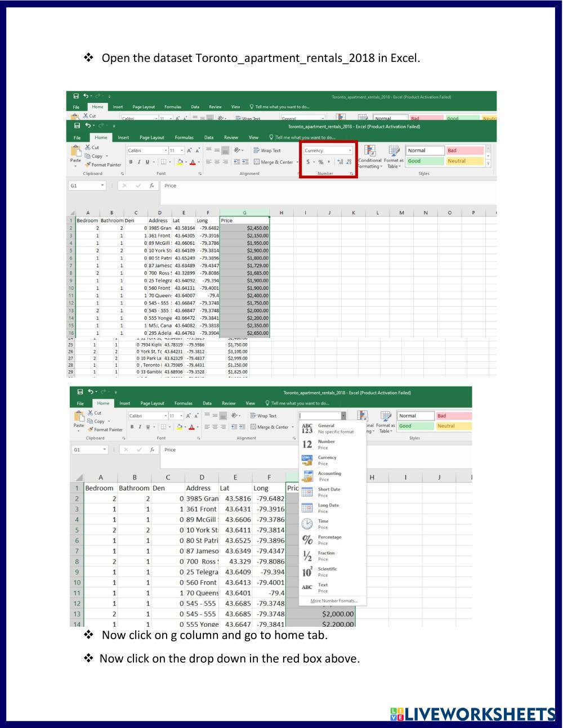Click Accounting dollar sign button in red box
Image resolution: width=563 pixels, height=728 pixels.
tap(308, 162)
